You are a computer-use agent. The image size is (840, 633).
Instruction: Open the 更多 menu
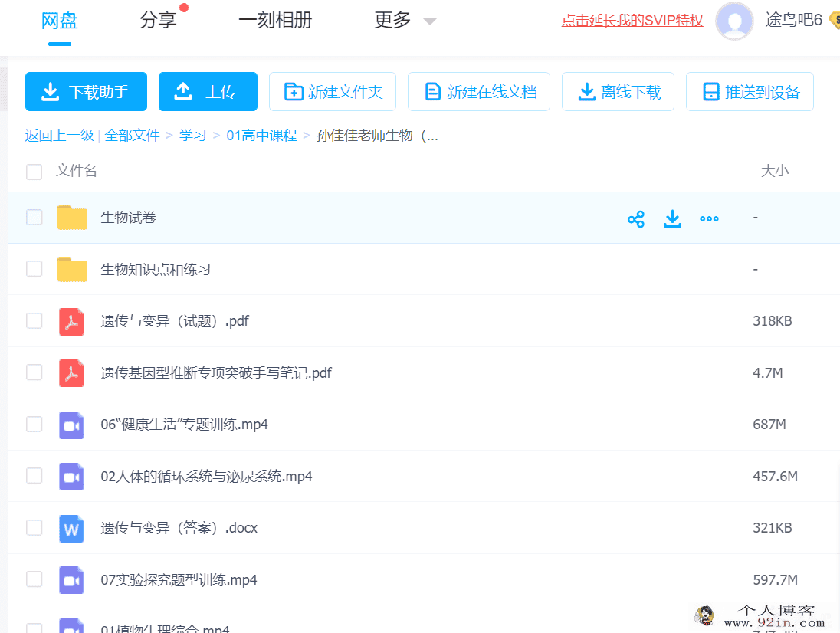click(392, 21)
